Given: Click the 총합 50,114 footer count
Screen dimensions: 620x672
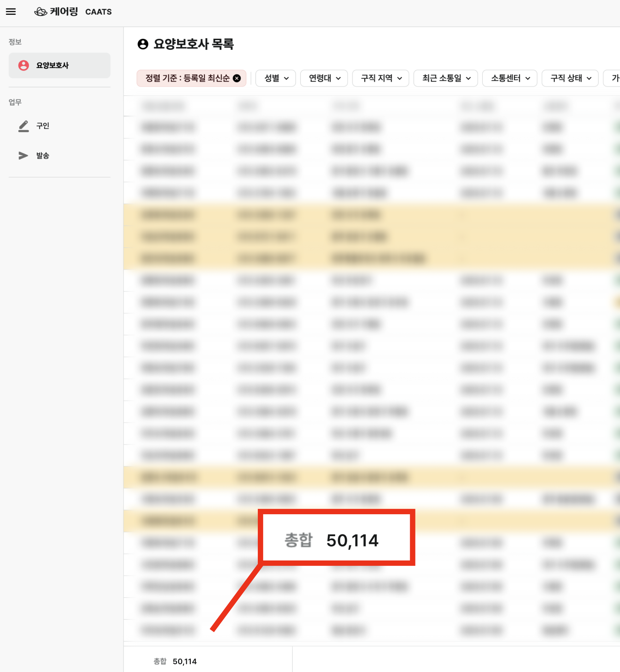Looking at the screenshot, I should point(175,661).
